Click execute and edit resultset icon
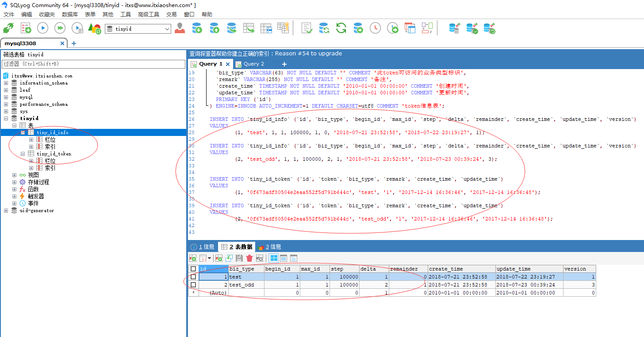 pos(77,28)
